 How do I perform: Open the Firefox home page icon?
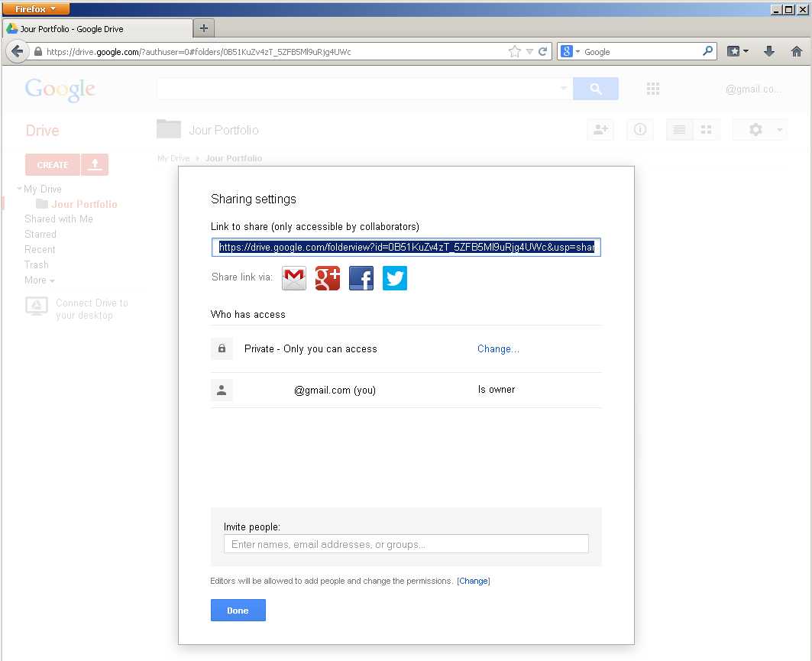pos(796,52)
